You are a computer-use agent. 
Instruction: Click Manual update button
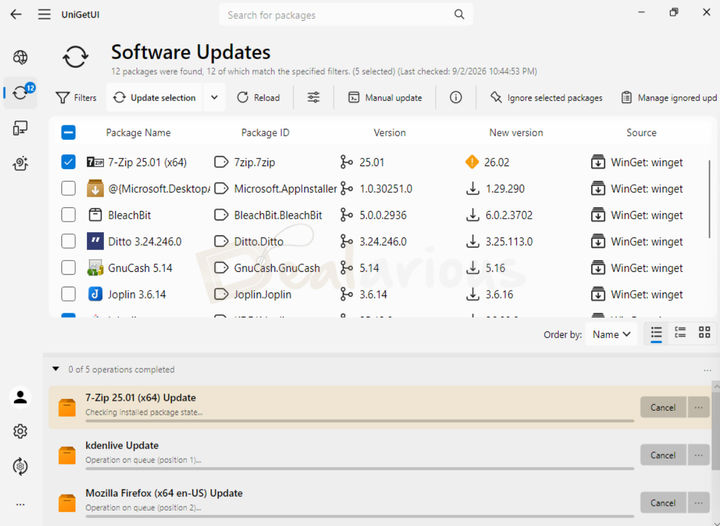(385, 97)
